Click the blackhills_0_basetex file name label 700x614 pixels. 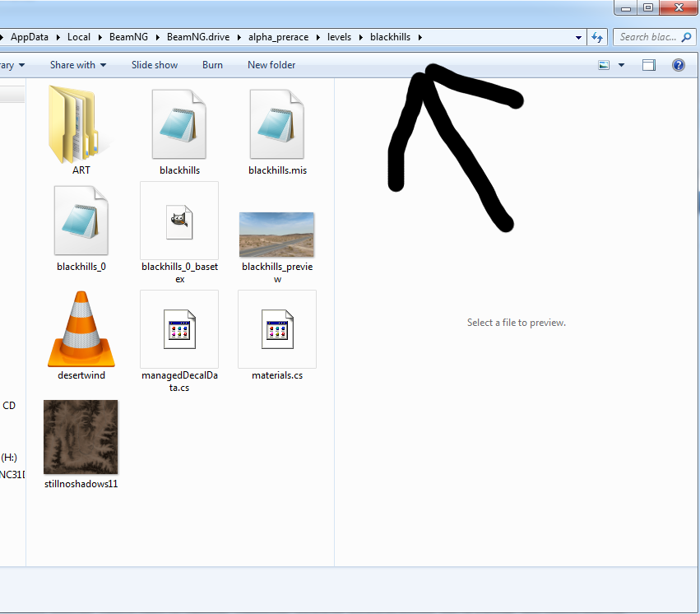180,272
